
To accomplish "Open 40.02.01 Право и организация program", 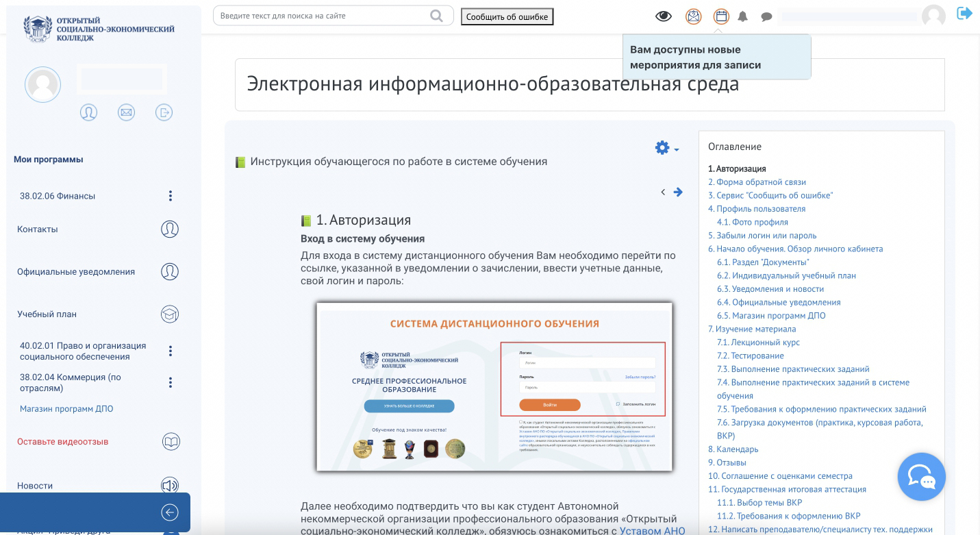I will coord(83,351).
